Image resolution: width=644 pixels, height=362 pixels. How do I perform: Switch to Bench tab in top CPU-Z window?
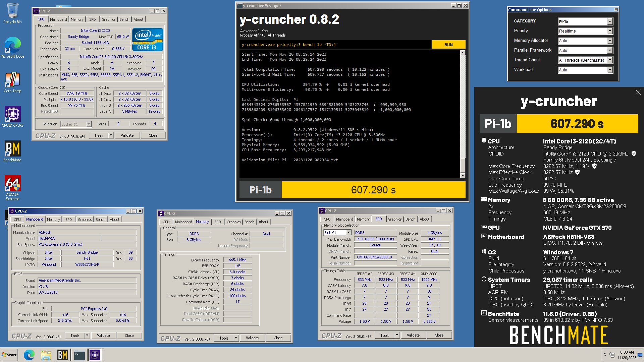point(124,19)
